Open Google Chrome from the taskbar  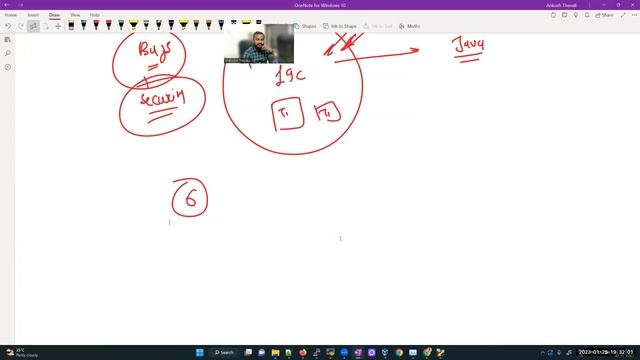[399, 352]
